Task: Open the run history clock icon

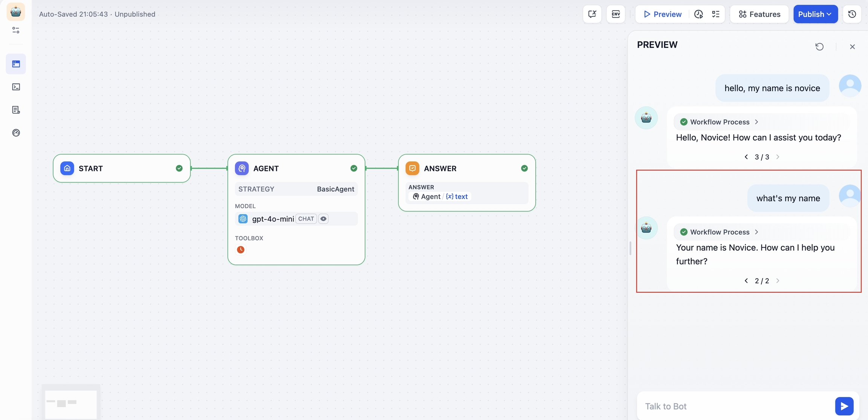Action: click(x=698, y=14)
